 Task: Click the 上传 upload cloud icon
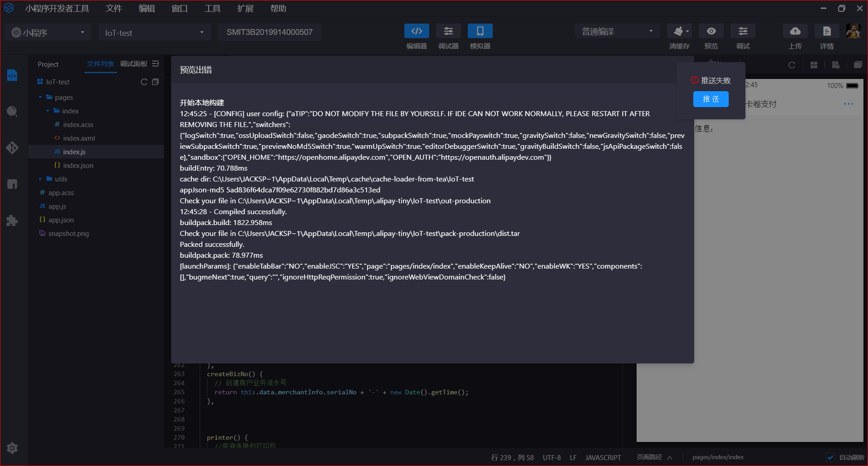[795, 31]
